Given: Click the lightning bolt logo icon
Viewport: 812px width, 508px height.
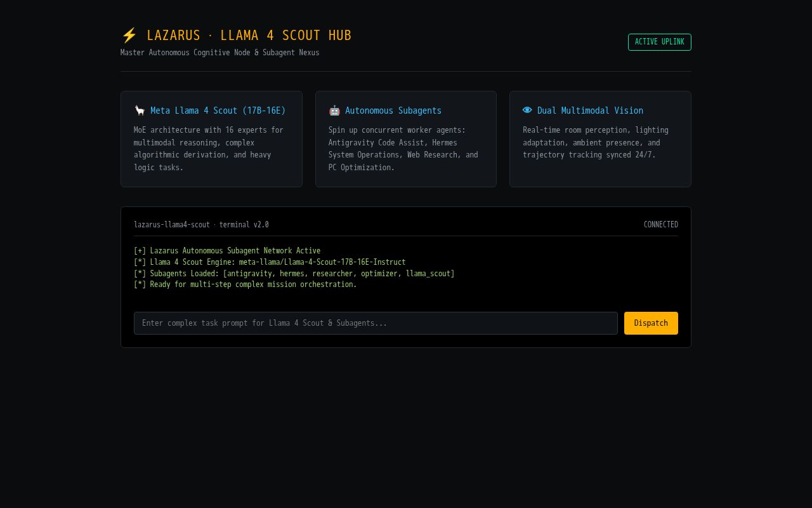Looking at the screenshot, I should (x=129, y=36).
